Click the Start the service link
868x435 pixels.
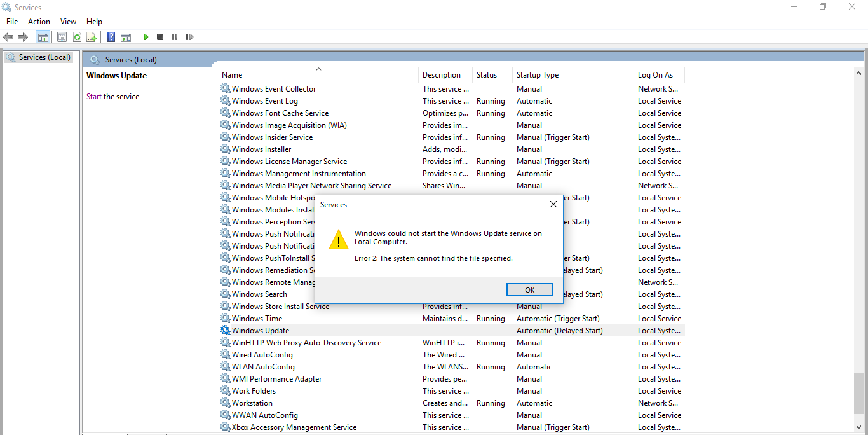tap(94, 97)
